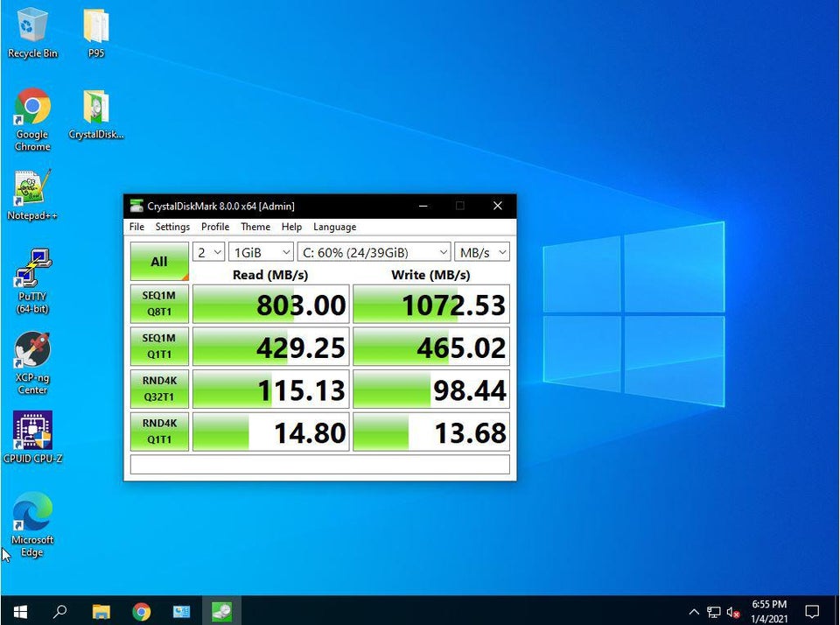The height and width of the screenshot is (625, 840).
Task: Expand the 1GiB test size dropdown
Action: click(x=261, y=252)
